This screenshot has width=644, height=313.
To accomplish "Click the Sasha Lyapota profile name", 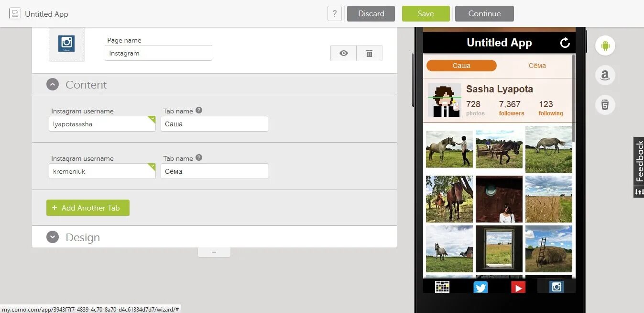I will [x=500, y=89].
